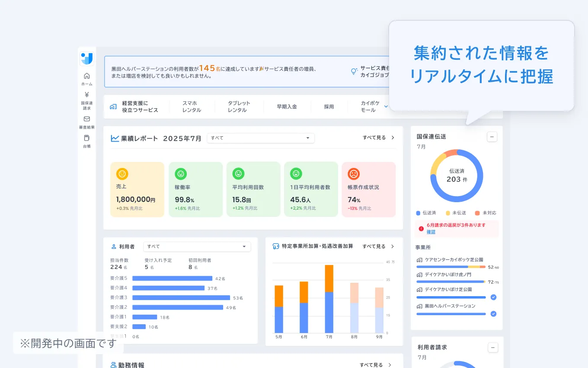Select the 採用 service tab
Image resolution: width=588 pixels, height=368 pixels.
(329, 107)
